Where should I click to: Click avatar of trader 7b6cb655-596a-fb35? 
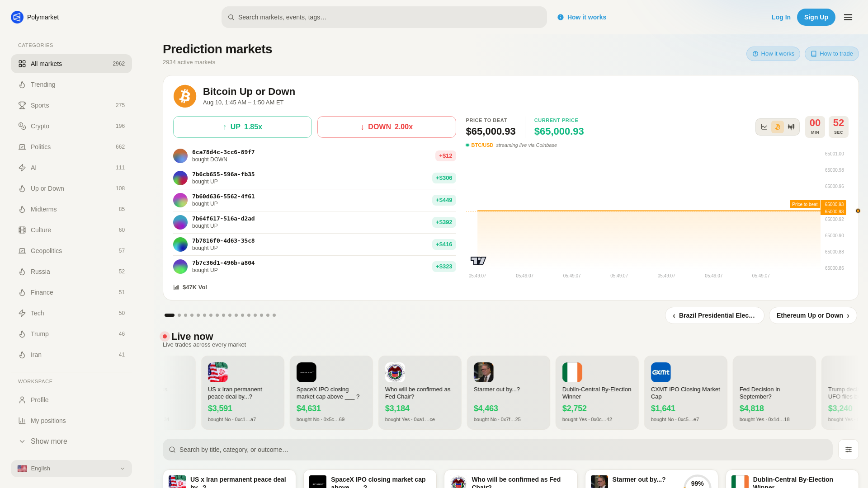[180, 178]
